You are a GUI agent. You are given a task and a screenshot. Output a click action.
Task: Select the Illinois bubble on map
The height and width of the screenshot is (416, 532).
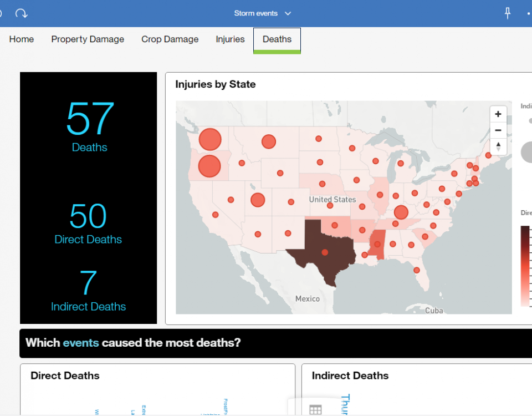(380, 195)
